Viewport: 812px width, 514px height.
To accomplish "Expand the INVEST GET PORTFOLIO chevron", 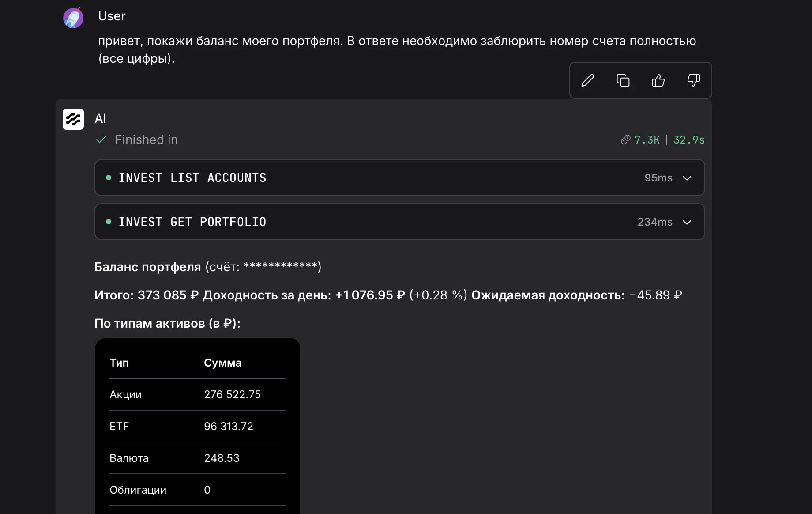I will click(687, 222).
